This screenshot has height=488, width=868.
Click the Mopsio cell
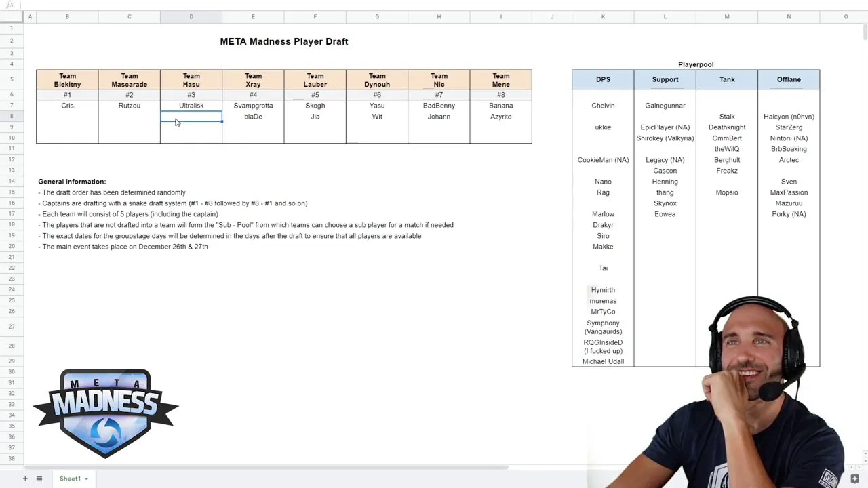(x=727, y=192)
